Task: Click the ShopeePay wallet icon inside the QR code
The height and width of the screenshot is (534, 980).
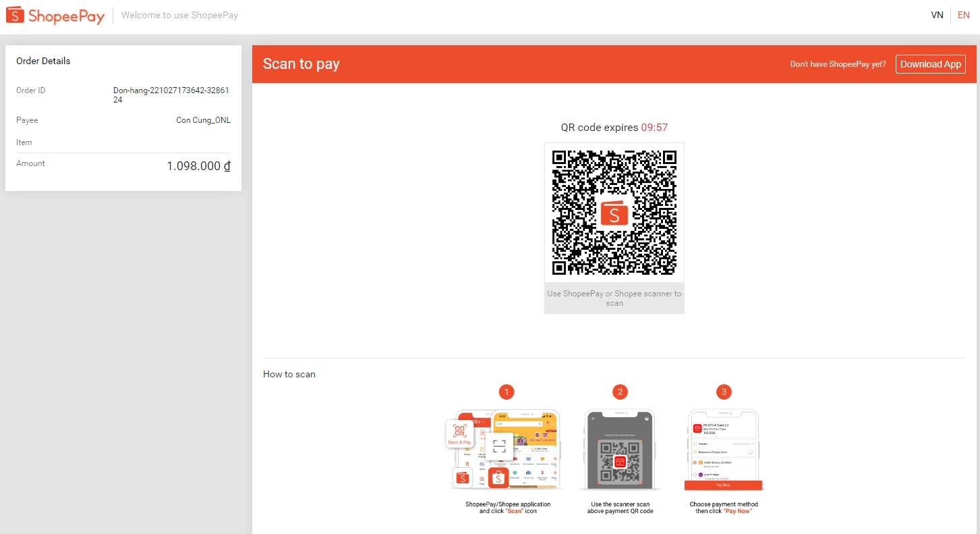Action: point(614,213)
